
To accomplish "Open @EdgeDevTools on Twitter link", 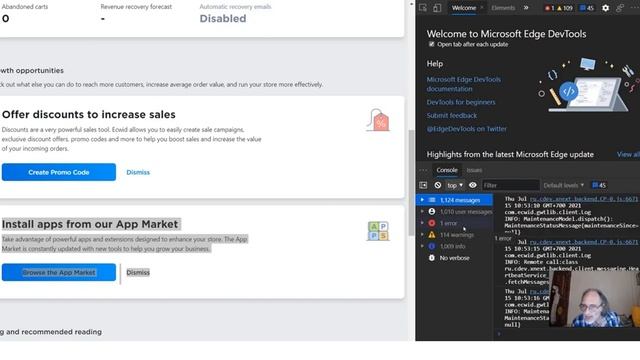I will click(x=467, y=129).
